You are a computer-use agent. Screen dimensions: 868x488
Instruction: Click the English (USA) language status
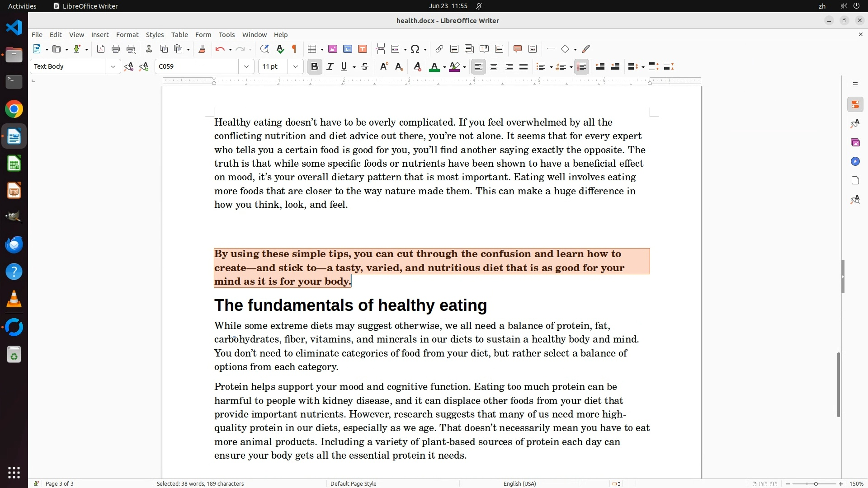[519, 483]
